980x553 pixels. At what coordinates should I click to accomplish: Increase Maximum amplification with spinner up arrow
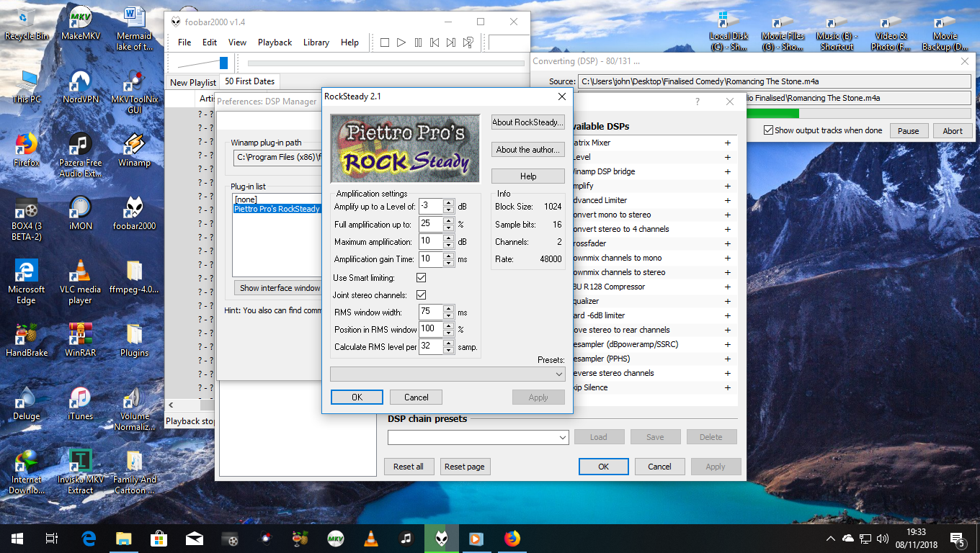(x=448, y=238)
